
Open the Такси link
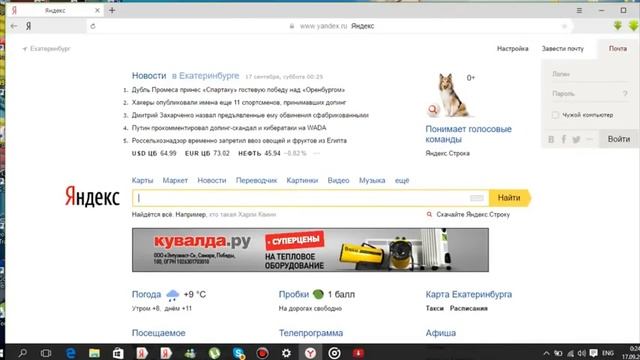point(434,309)
